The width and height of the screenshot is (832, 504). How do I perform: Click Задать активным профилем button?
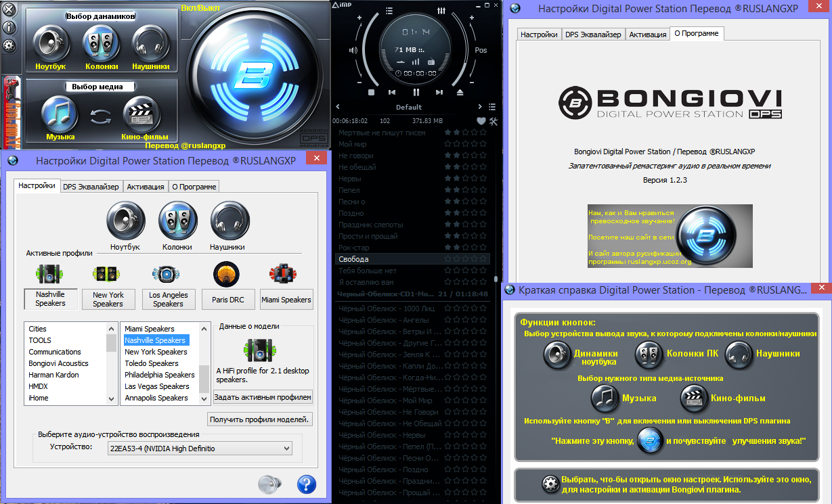pyautogui.click(x=263, y=397)
